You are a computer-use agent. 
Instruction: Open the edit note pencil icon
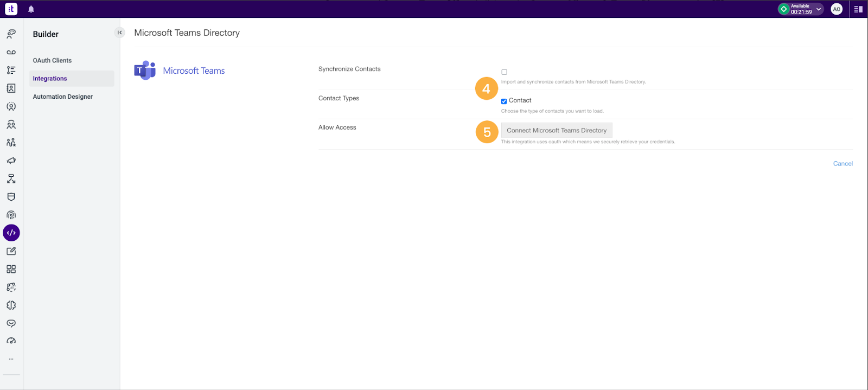click(x=11, y=251)
